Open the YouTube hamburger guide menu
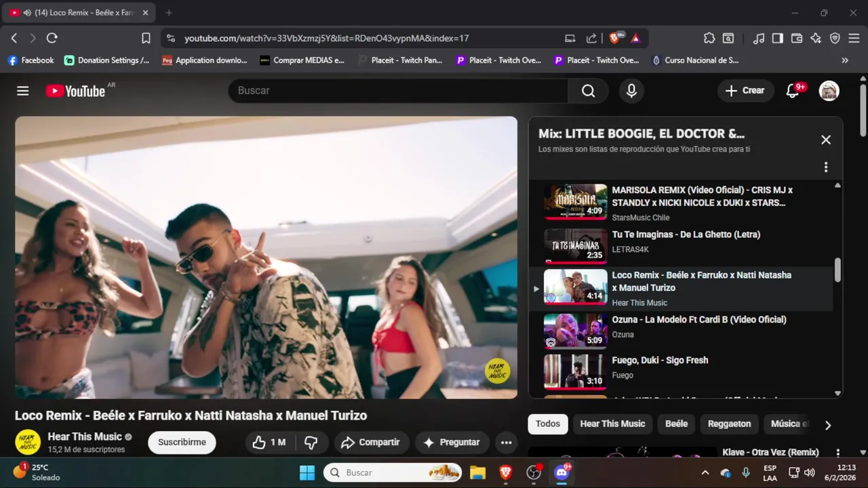Image resolution: width=868 pixels, height=488 pixels. [x=23, y=91]
